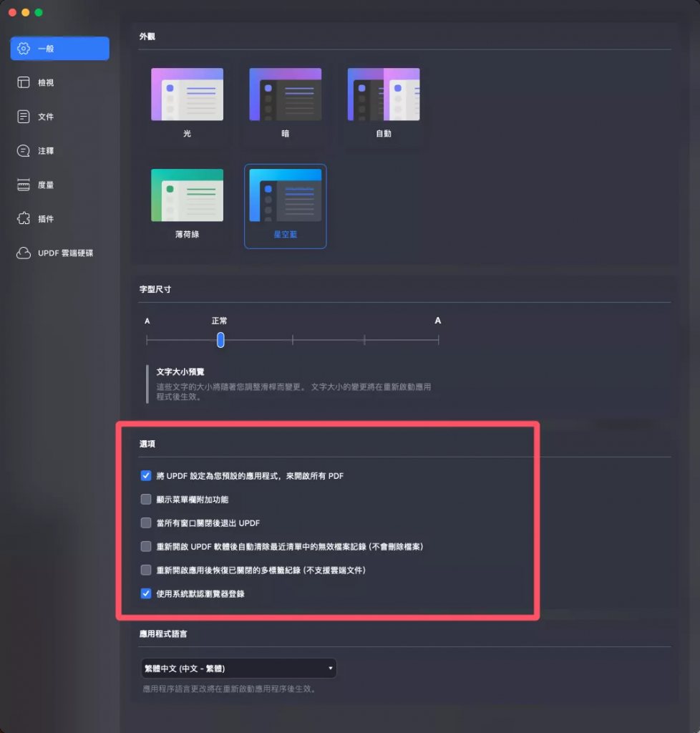The image size is (700, 733).
Task: Pick the 薄荷綠 mint green theme
Action: 187,195
